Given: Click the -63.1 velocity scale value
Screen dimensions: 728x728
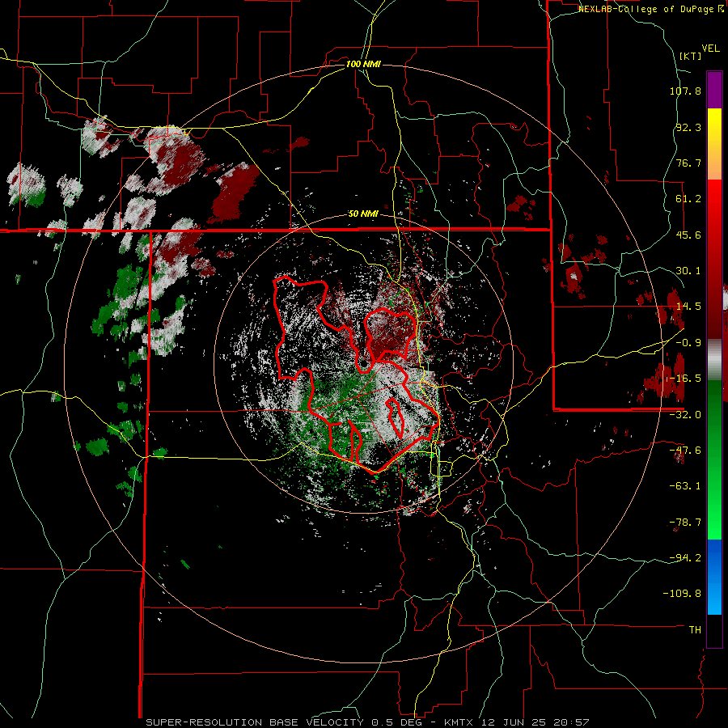Looking at the screenshot, I should (x=685, y=486).
